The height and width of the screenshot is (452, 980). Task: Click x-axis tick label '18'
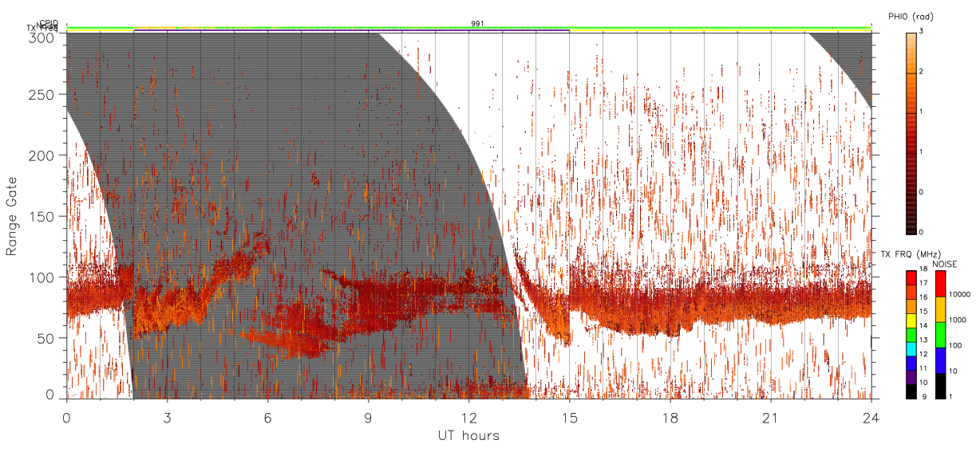pyautogui.click(x=670, y=418)
